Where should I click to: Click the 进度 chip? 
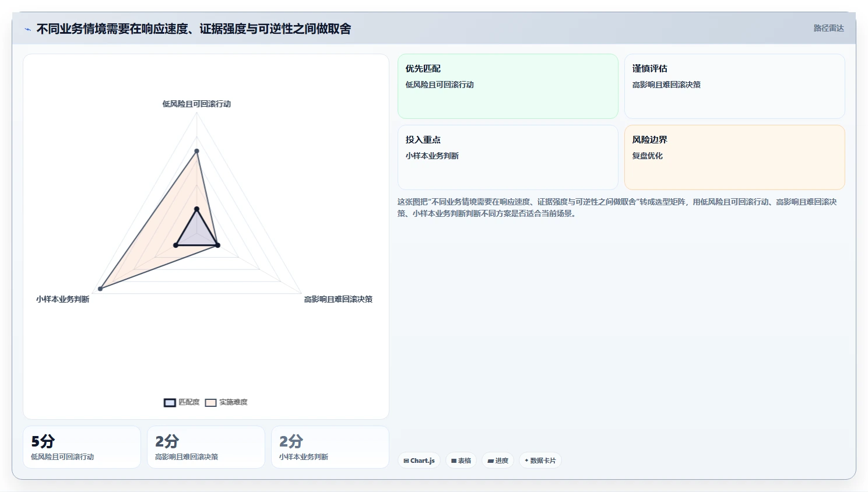tap(498, 461)
